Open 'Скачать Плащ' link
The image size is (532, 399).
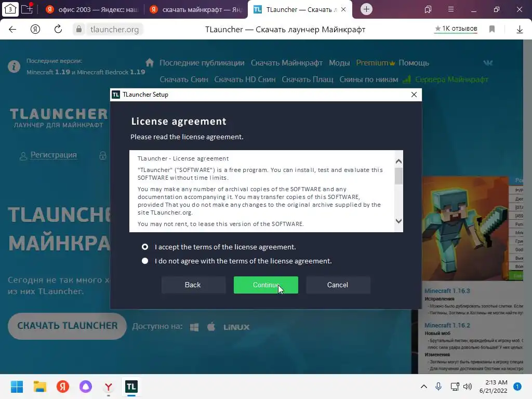308,79
